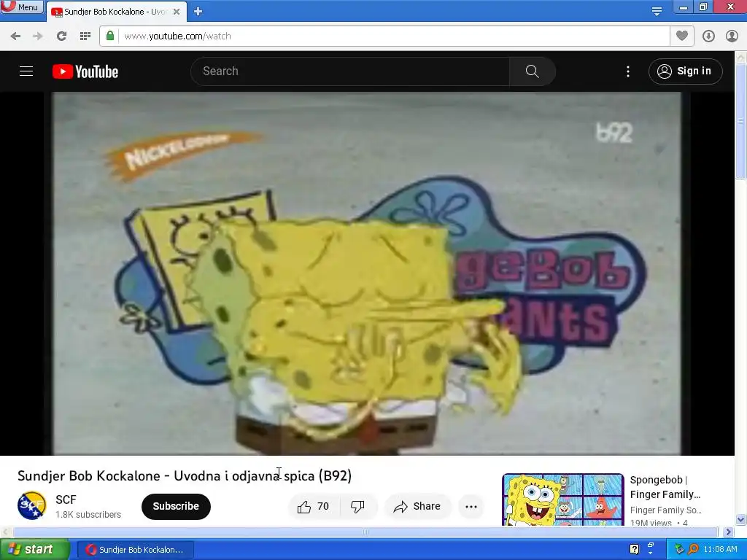Viewport: 747px width, 560px height.
Task: Click the 1.8K subscribers text
Action: tap(88, 515)
